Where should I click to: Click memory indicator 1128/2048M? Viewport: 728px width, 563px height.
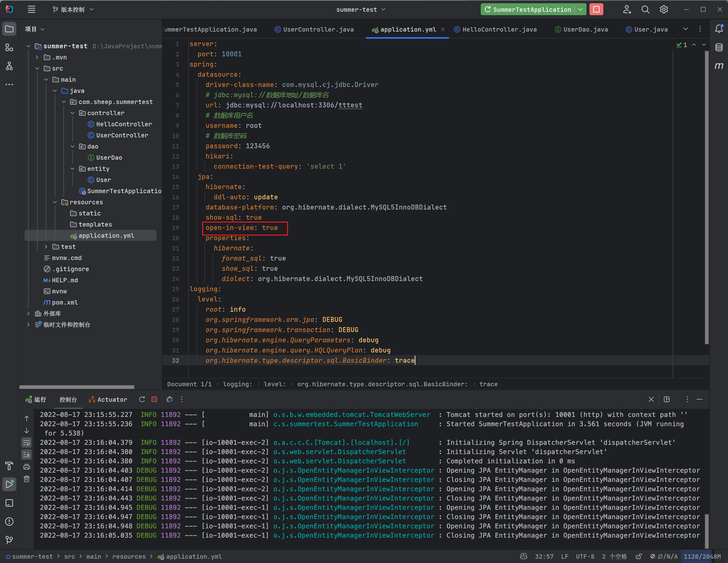tap(702, 556)
